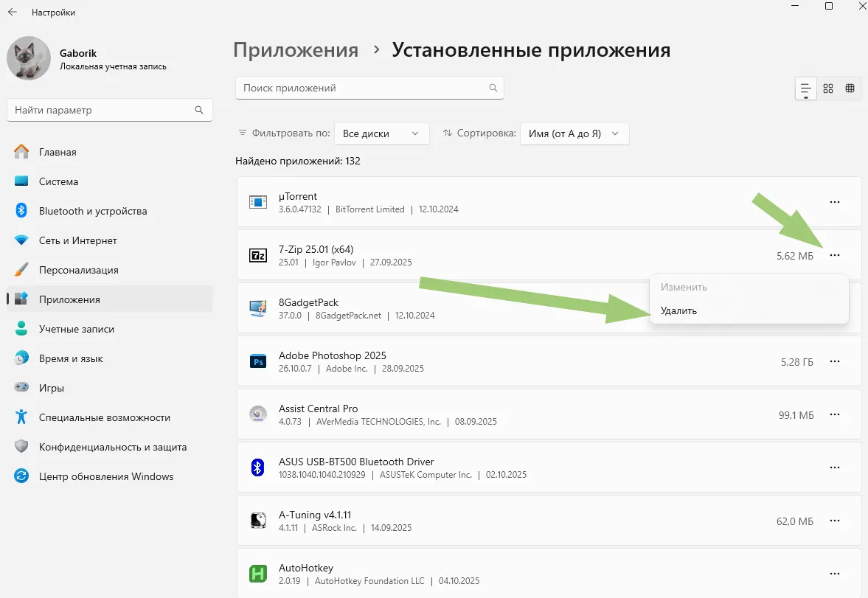Open 'Bluetooth и устройства' in the sidebar

[93, 211]
